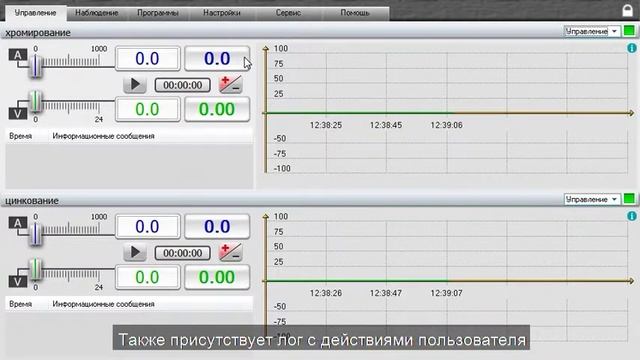Viewport: 640px width, 360px height.
Task: Click the voltage slider handle in хромирование
Action: 36,101
